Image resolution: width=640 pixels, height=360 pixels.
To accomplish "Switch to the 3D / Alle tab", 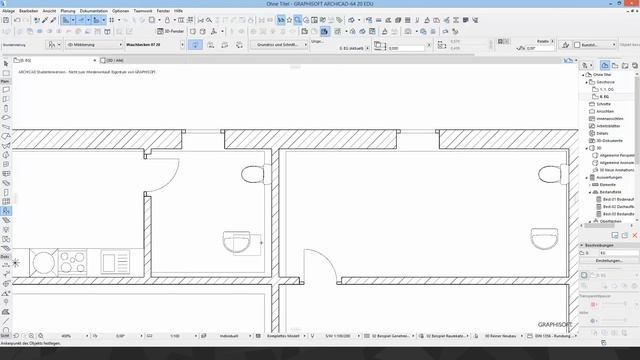I will [x=112, y=60].
